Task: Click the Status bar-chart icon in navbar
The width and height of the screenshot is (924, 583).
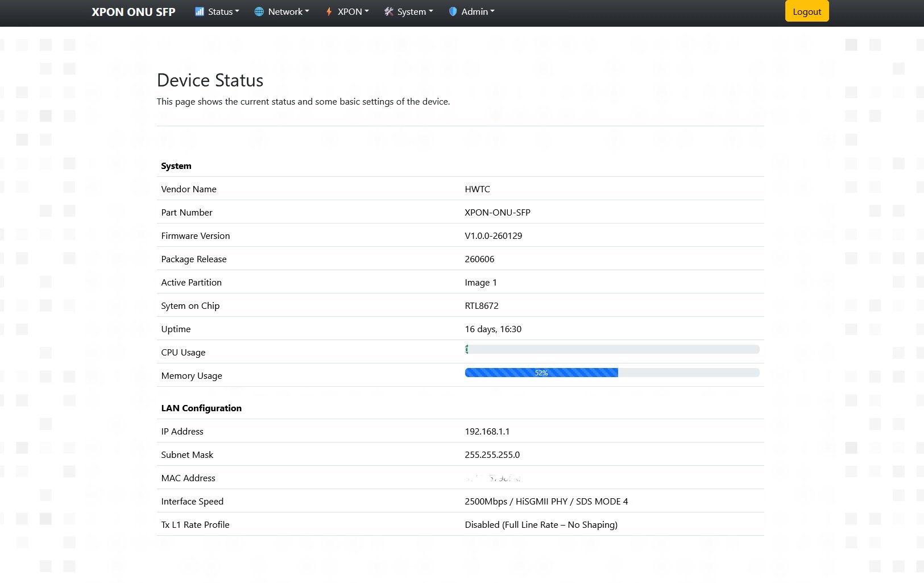Action: [x=200, y=11]
